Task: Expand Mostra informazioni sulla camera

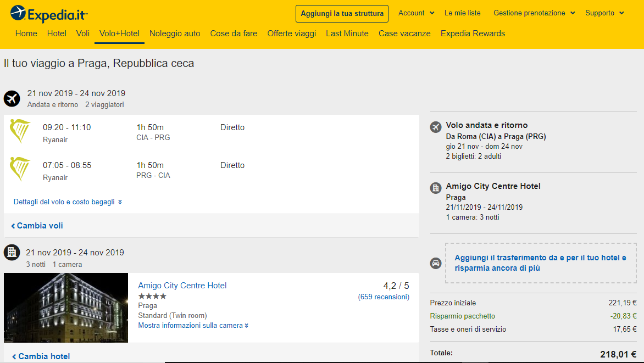Action: point(193,325)
